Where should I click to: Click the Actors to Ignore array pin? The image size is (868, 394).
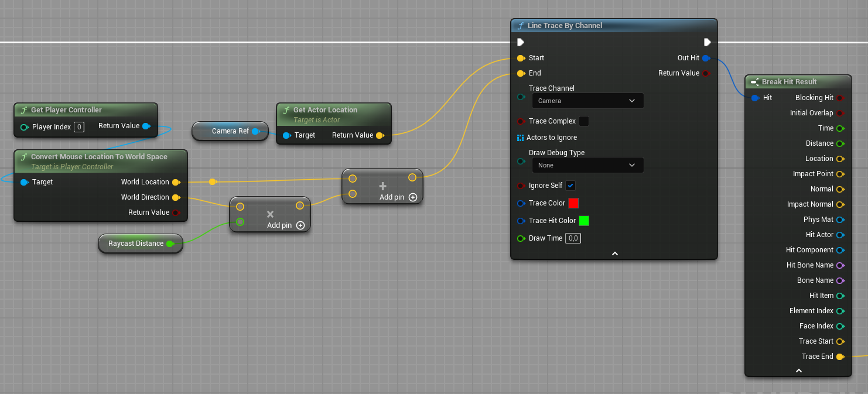coord(521,138)
